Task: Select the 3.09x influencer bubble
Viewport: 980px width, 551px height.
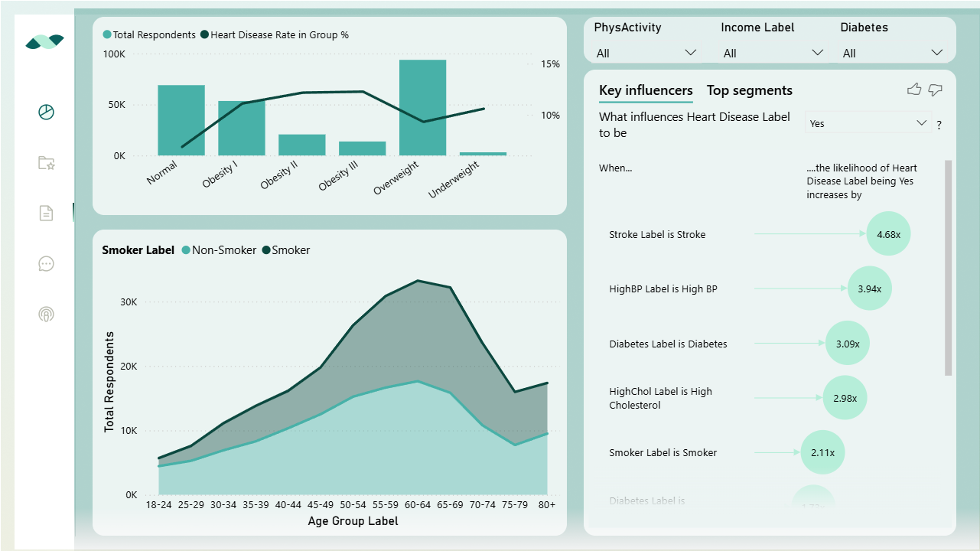Action: tap(848, 344)
